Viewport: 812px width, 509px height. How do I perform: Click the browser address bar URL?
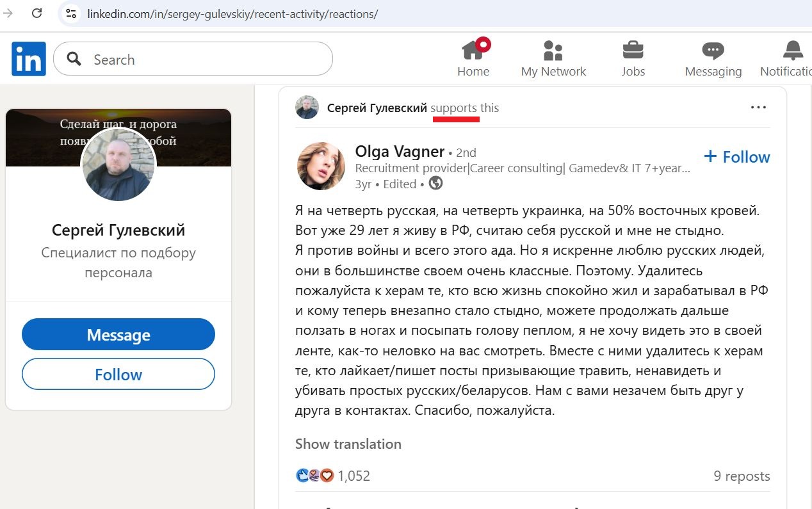tap(232, 13)
